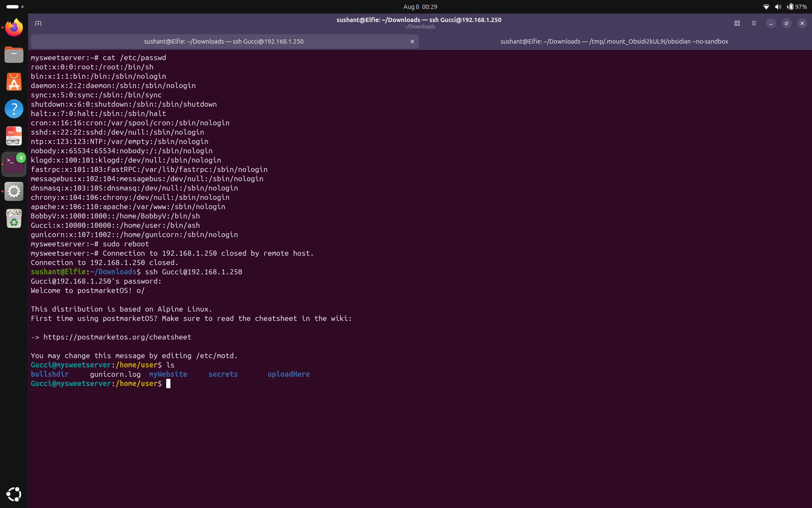Close the ssh Gucci terminal tab
The image size is (812, 508).
tap(412, 41)
